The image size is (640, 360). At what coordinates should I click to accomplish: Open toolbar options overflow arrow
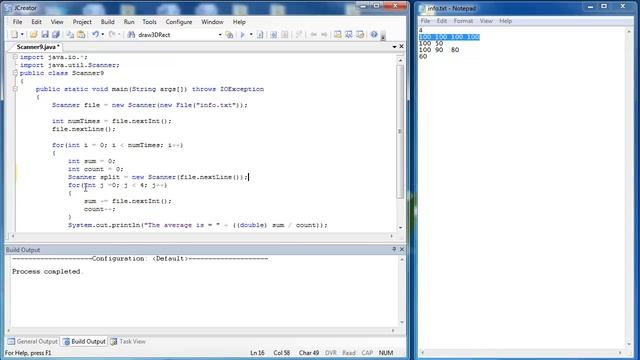(x=383, y=36)
